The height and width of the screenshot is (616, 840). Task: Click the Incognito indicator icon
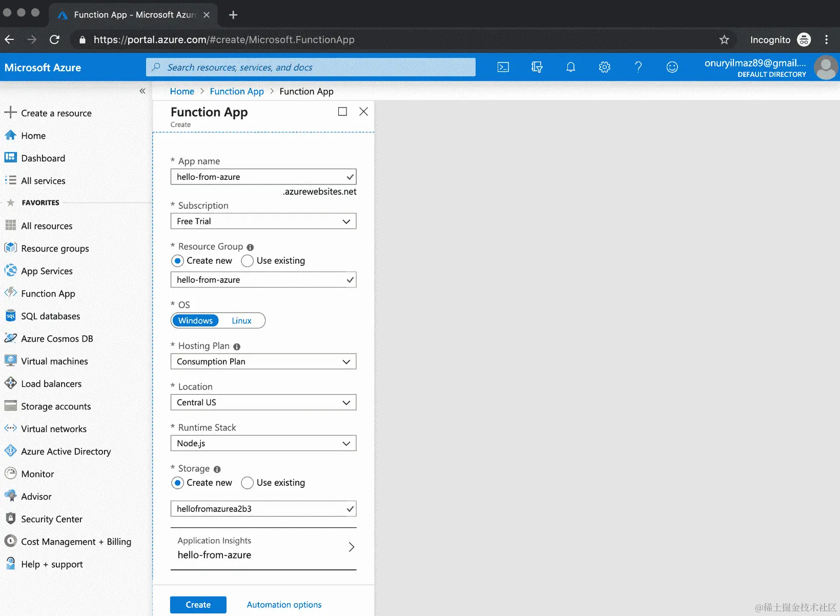(804, 40)
